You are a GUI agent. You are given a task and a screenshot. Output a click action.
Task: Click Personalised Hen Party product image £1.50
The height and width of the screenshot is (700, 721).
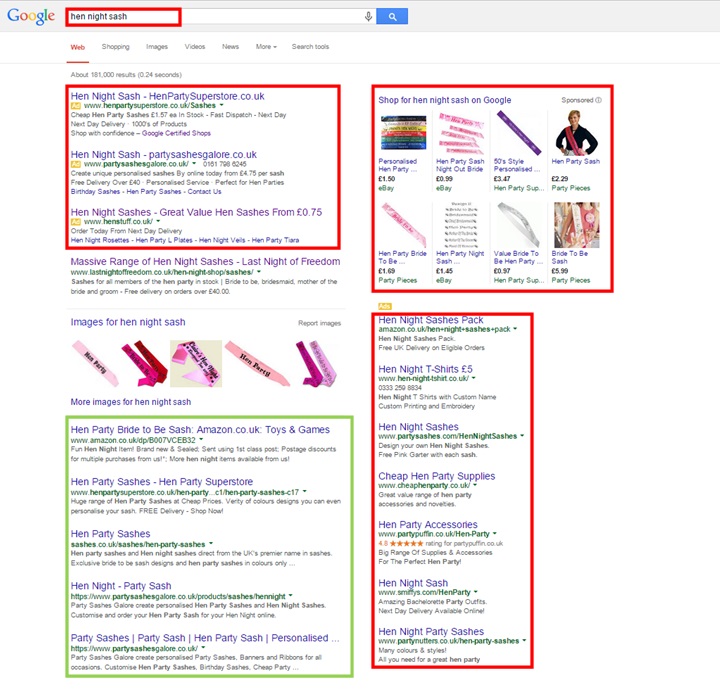(x=404, y=133)
